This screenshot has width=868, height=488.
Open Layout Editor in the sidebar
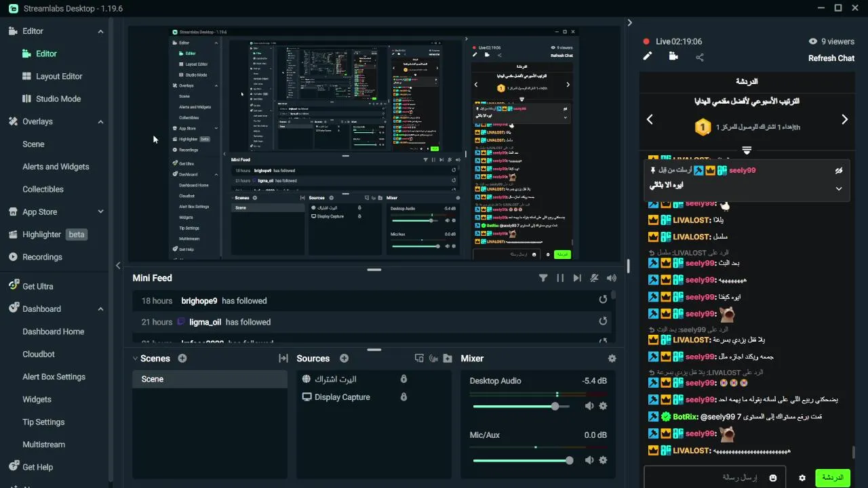tap(52, 77)
